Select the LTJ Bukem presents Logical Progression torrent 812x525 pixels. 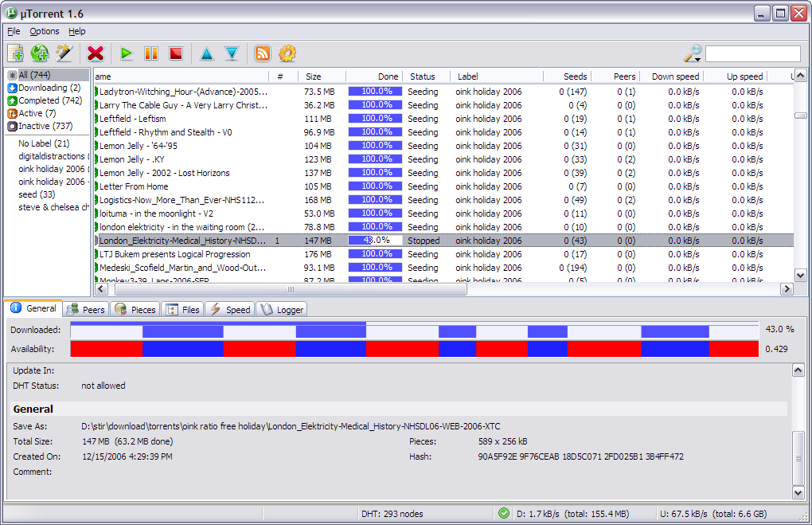point(174,254)
